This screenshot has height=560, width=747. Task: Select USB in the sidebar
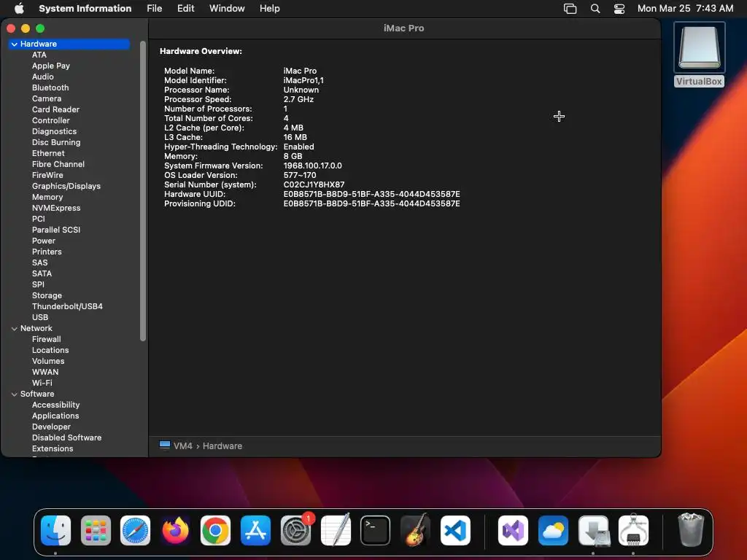tap(40, 318)
